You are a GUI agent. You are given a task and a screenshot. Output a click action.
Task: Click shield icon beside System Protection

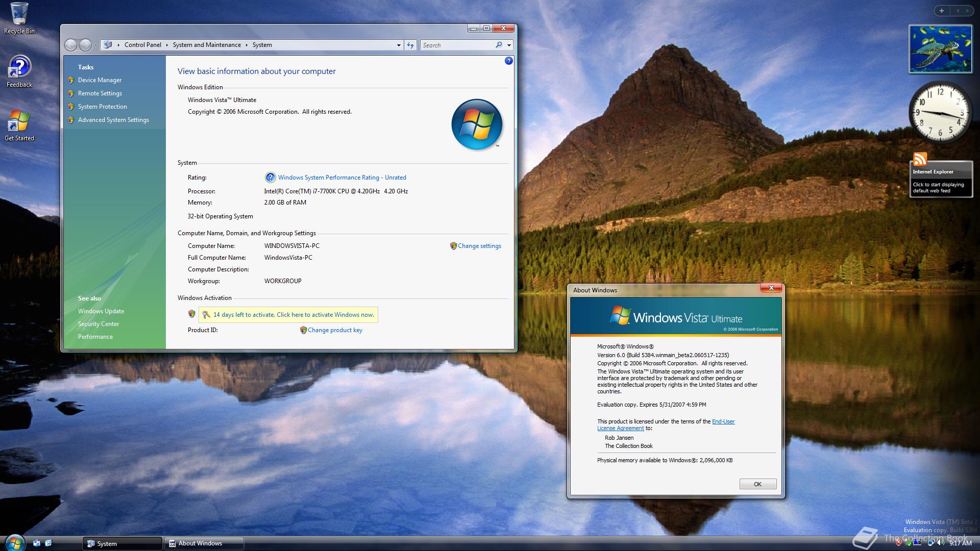(71, 107)
